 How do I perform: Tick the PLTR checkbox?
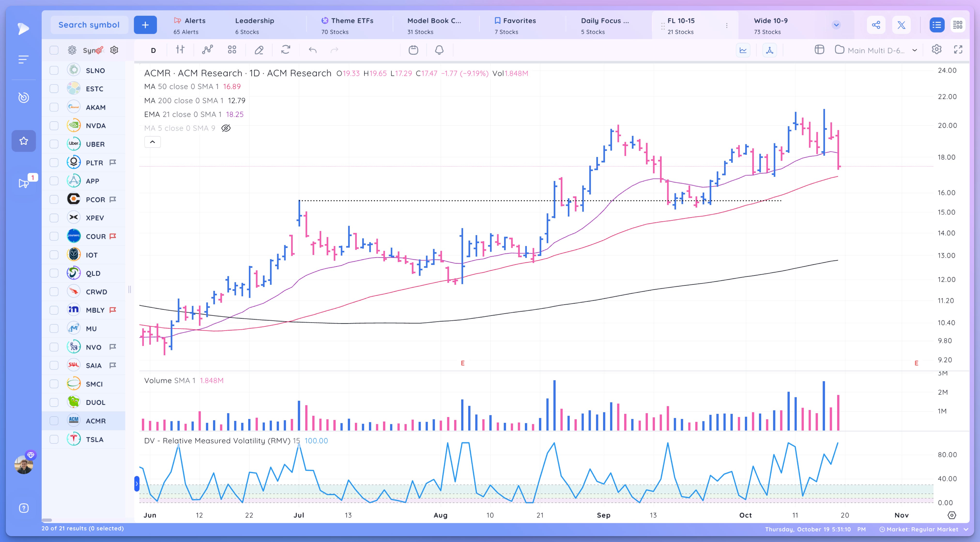click(x=54, y=163)
